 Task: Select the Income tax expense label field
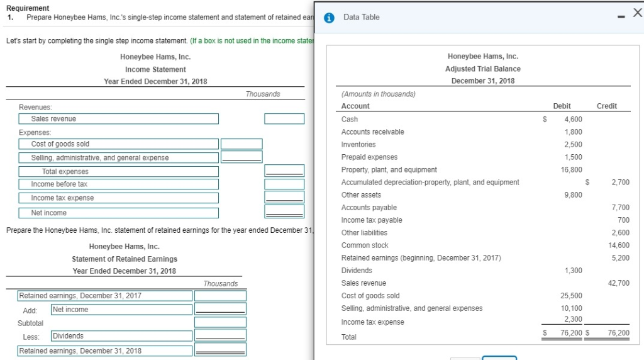[x=119, y=198]
